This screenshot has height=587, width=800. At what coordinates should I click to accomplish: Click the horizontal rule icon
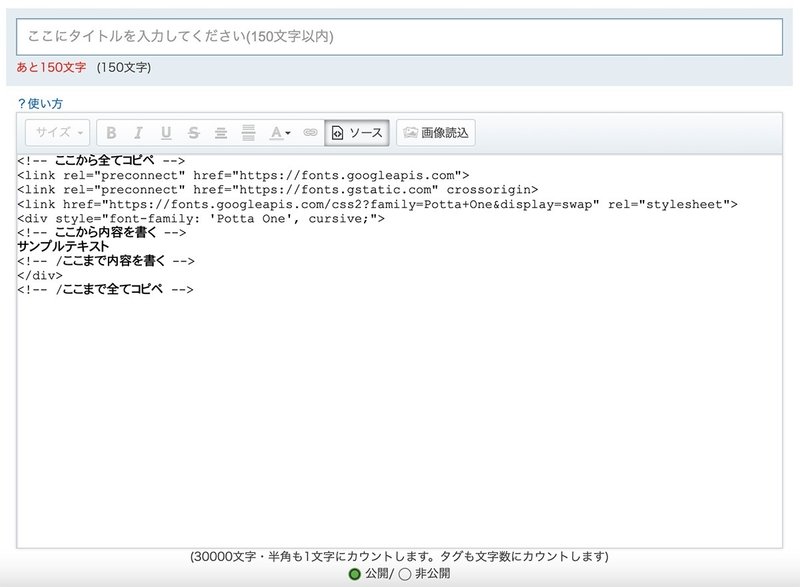click(x=248, y=133)
